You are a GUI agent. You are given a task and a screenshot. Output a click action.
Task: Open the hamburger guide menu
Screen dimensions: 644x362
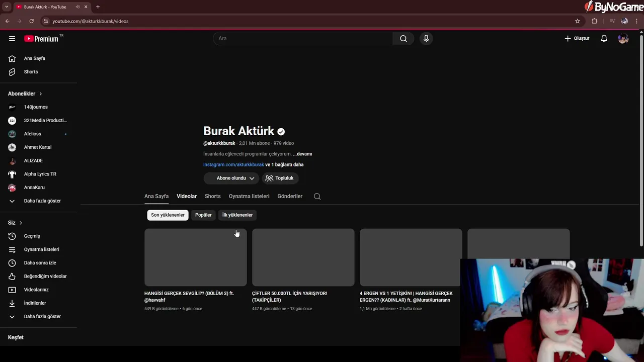[12, 38]
